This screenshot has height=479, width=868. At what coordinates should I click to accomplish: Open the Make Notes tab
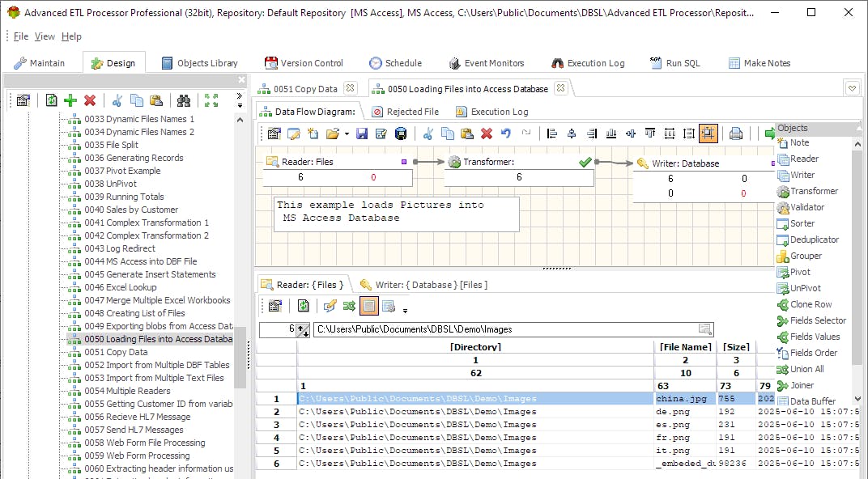pyautogui.click(x=759, y=63)
